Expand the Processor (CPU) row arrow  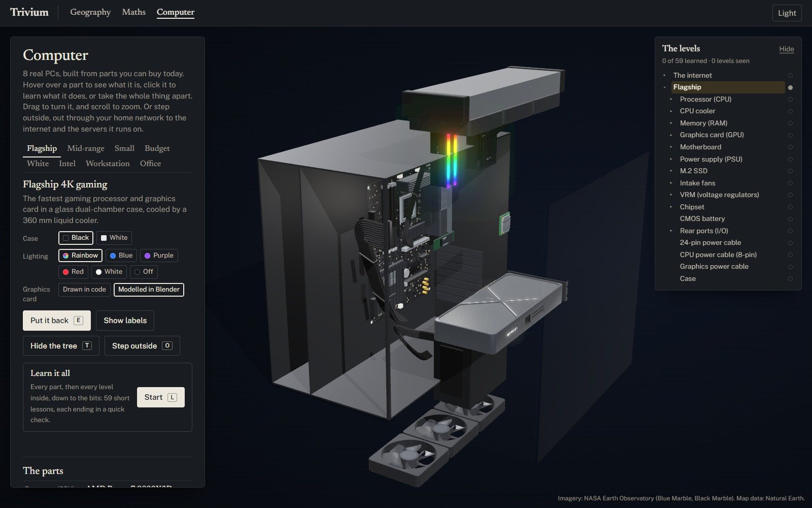coord(671,99)
